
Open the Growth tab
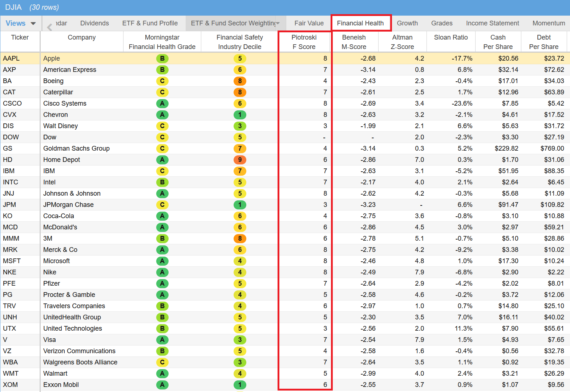[x=407, y=23]
